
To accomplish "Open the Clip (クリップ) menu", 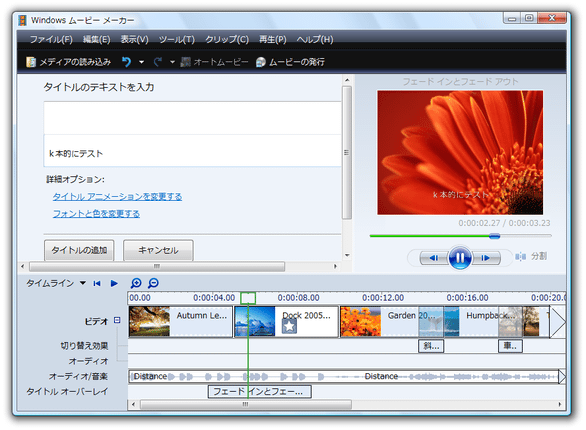I will tap(227, 40).
